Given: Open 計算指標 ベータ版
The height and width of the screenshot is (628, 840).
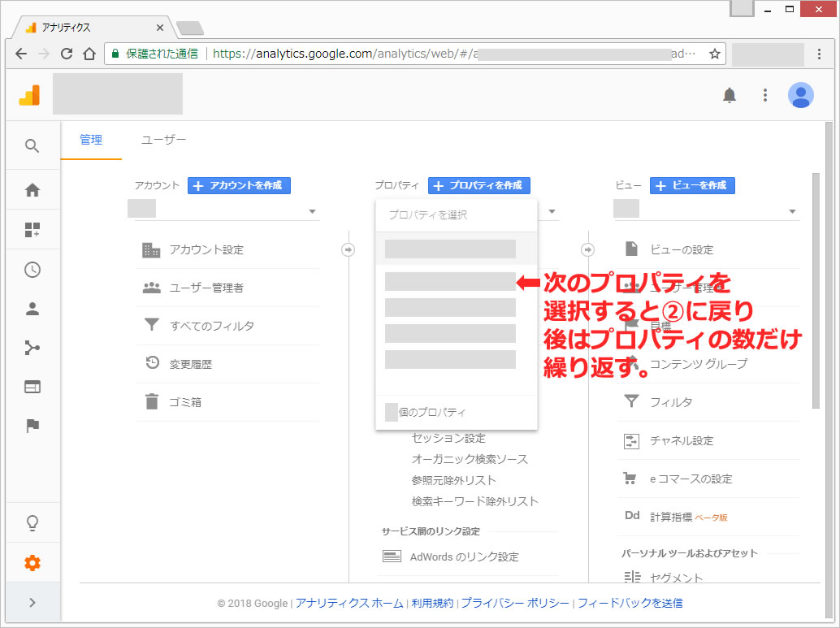Looking at the screenshot, I should [x=688, y=517].
